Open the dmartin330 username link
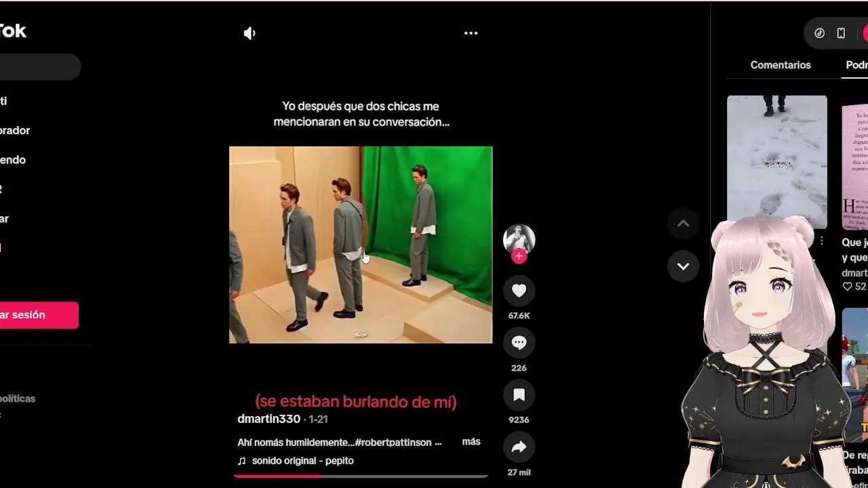The image size is (868, 488). click(x=269, y=419)
